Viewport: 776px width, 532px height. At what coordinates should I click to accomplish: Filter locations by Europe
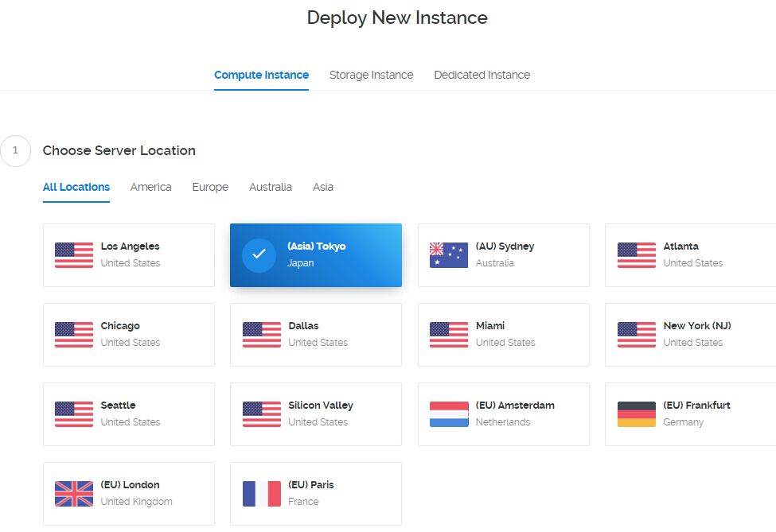click(209, 187)
